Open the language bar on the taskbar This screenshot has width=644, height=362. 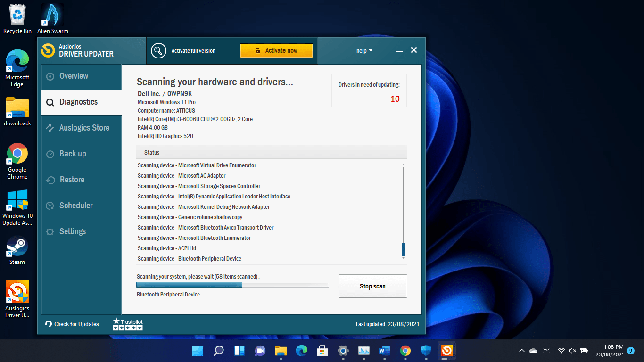(x=546, y=351)
